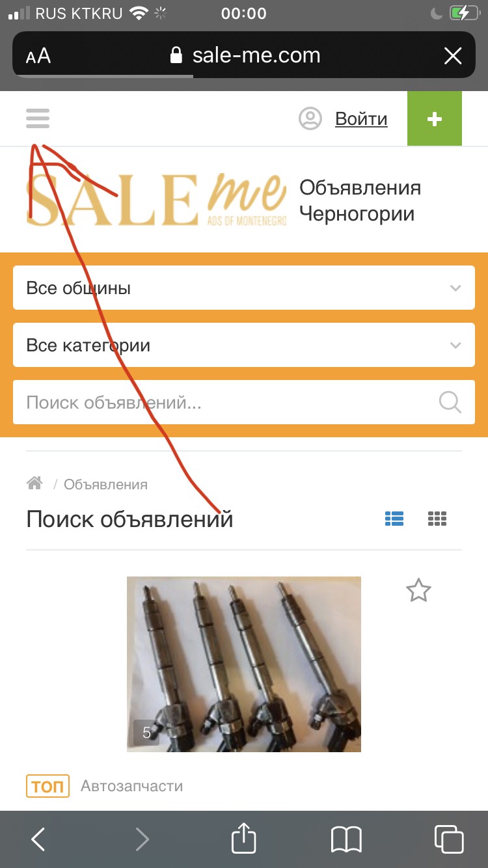Open the hamburger menu
The height and width of the screenshot is (868, 488).
[x=38, y=118]
